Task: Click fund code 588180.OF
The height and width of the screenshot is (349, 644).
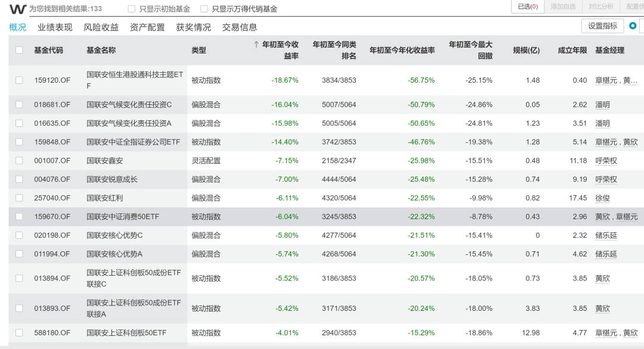Action: (x=52, y=332)
